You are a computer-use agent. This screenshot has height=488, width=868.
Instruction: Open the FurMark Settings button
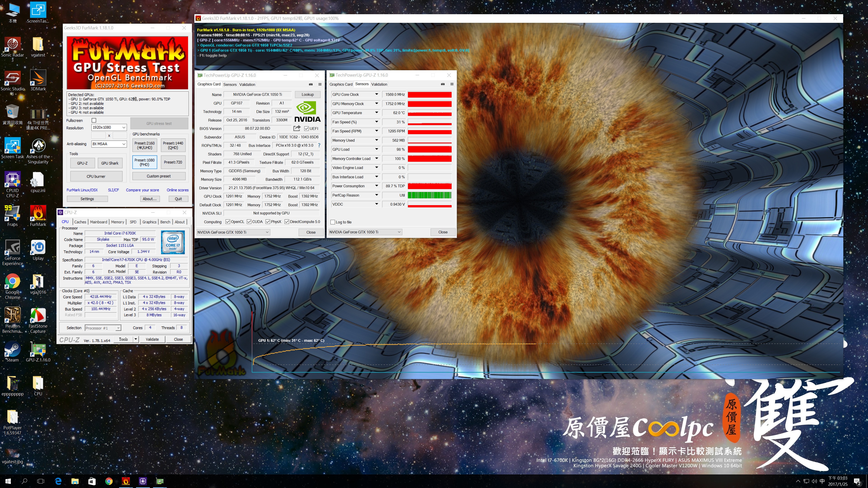click(87, 199)
